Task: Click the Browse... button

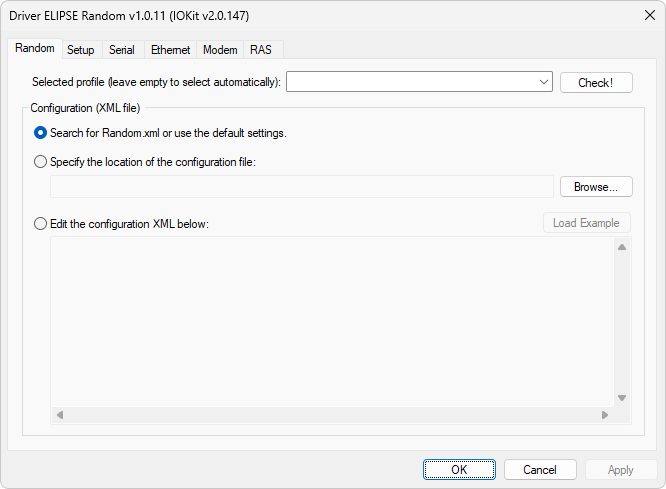Action: tap(596, 187)
